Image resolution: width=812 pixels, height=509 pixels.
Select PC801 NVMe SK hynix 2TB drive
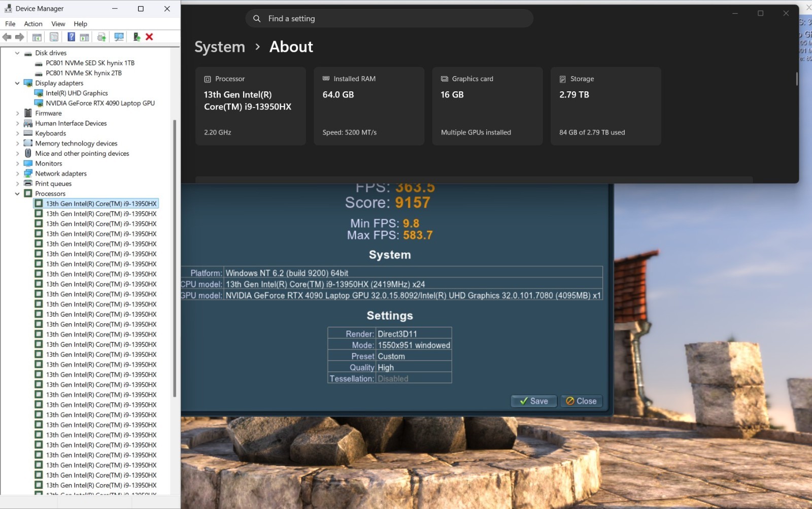tap(84, 73)
